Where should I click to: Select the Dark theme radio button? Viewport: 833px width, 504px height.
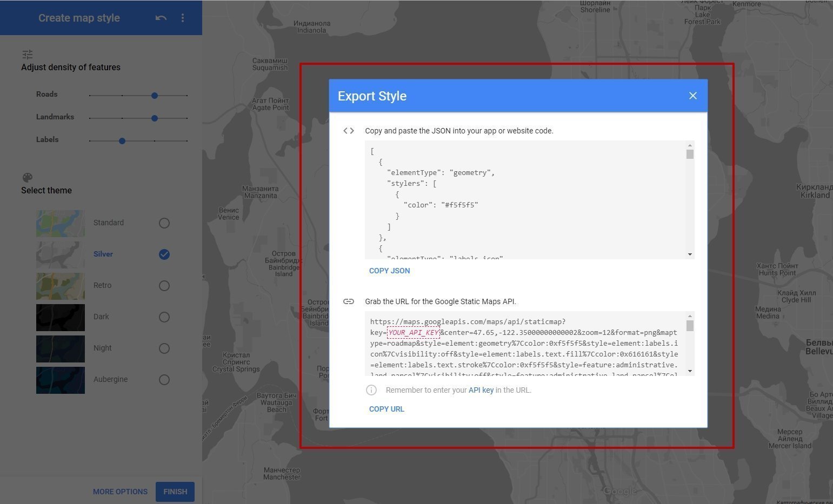(x=164, y=317)
